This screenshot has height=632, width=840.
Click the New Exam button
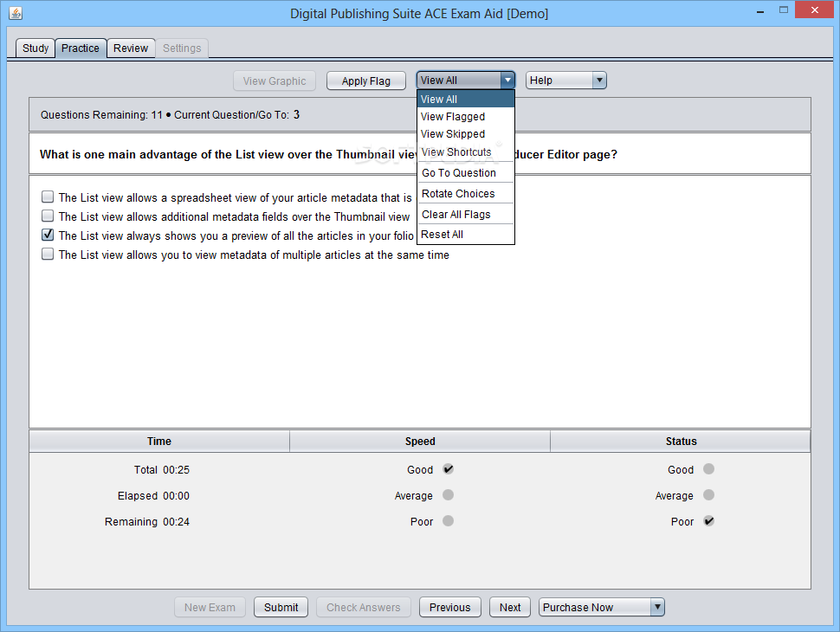[210, 608]
